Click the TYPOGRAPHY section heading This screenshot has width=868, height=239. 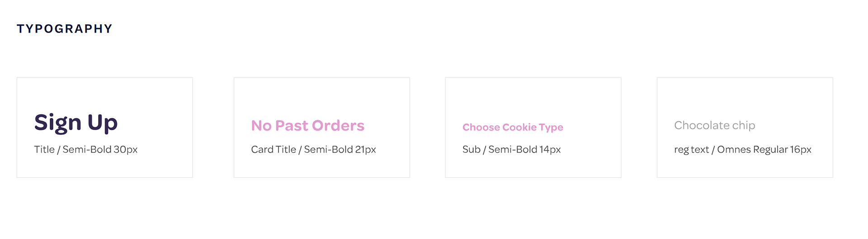[64, 29]
